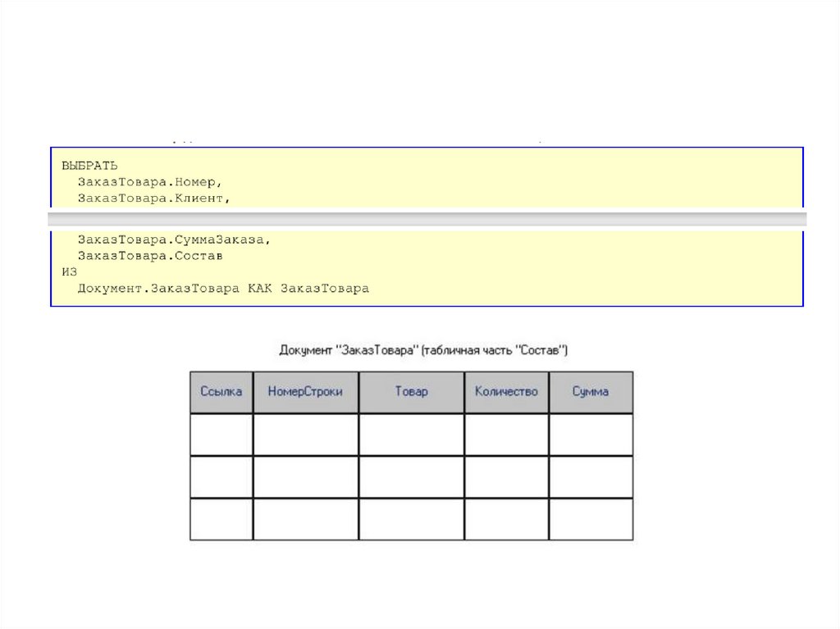Image resolution: width=840 pixels, height=629 pixels.
Task: Click the ЗаказТовара.СуммаЗаказа line
Action: (x=174, y=240)
